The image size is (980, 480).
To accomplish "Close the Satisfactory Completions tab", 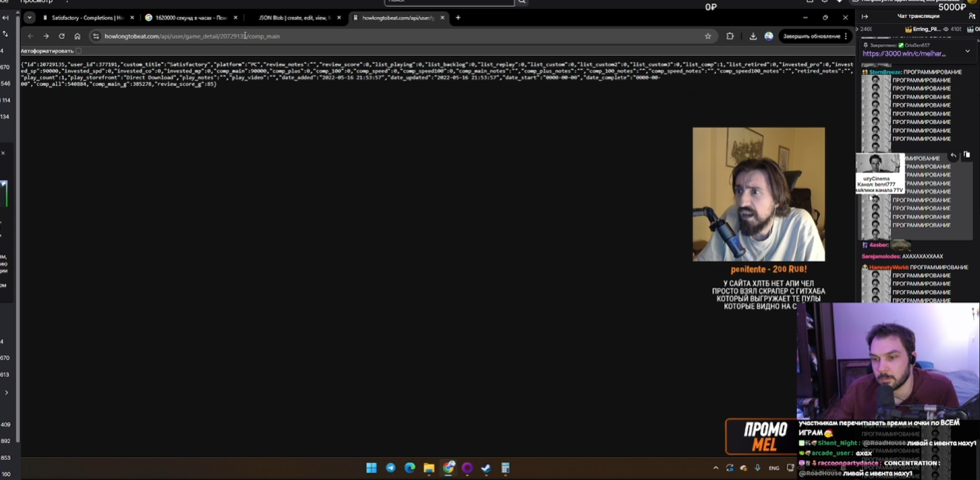I will [133, 17].
